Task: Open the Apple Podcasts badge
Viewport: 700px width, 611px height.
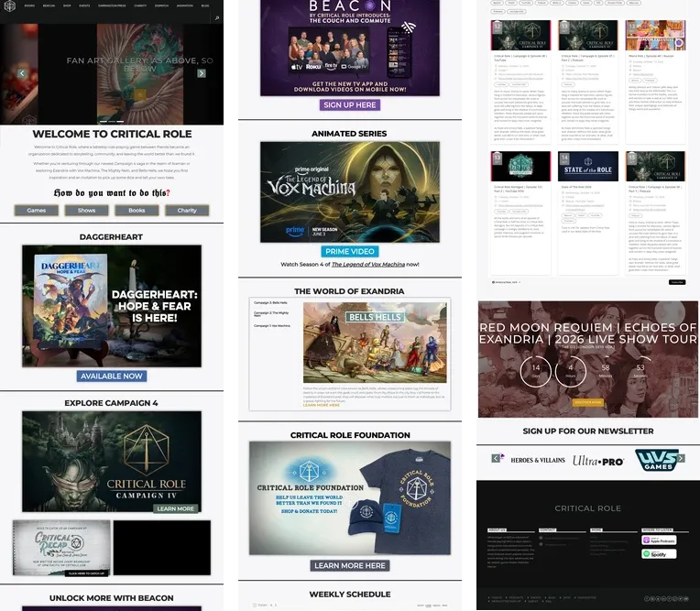Action: tap(659, 540)
